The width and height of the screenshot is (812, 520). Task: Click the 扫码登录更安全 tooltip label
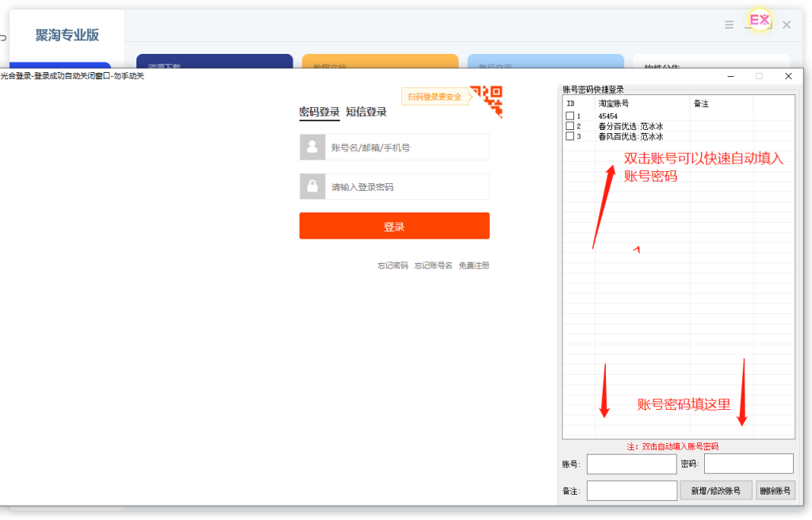[x=435, y=97]
